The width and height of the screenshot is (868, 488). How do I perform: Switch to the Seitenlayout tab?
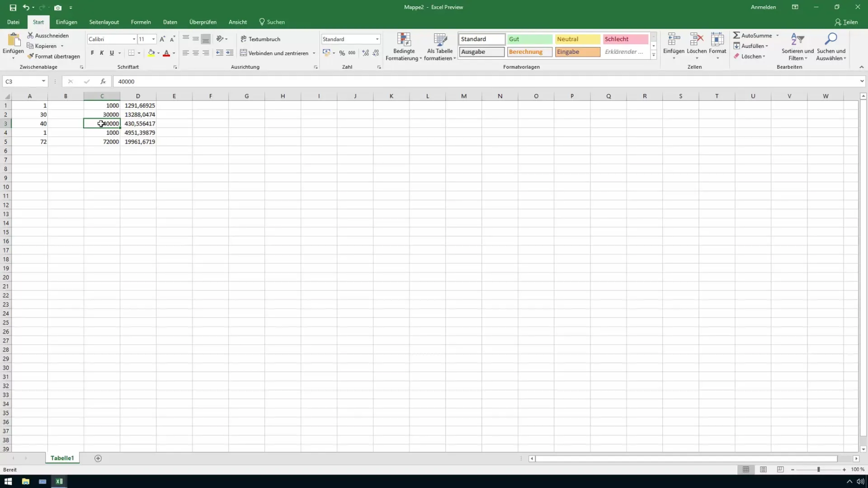tap(104, 22)
